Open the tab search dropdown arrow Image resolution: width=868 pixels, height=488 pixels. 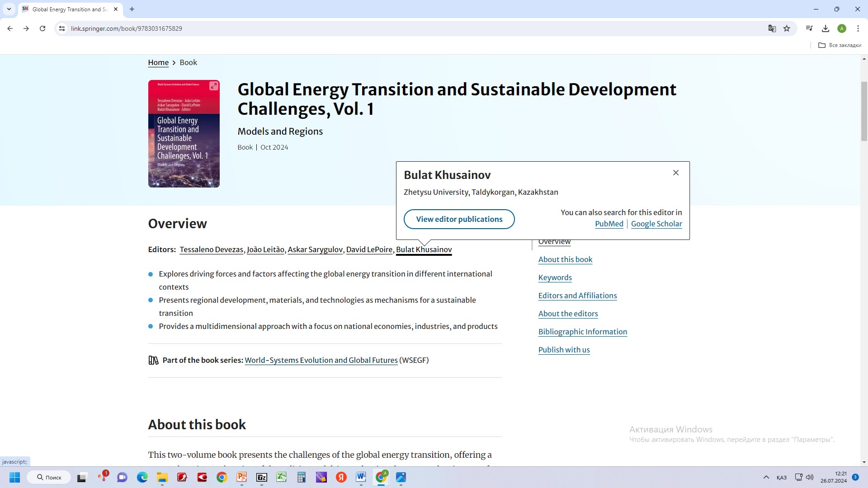coord(9,9)
